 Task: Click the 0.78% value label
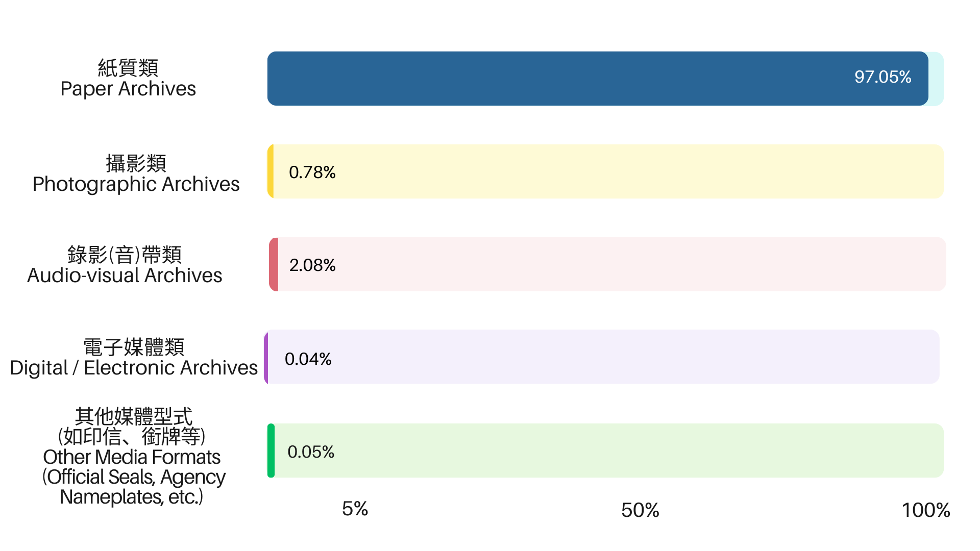tap(312, 172)
